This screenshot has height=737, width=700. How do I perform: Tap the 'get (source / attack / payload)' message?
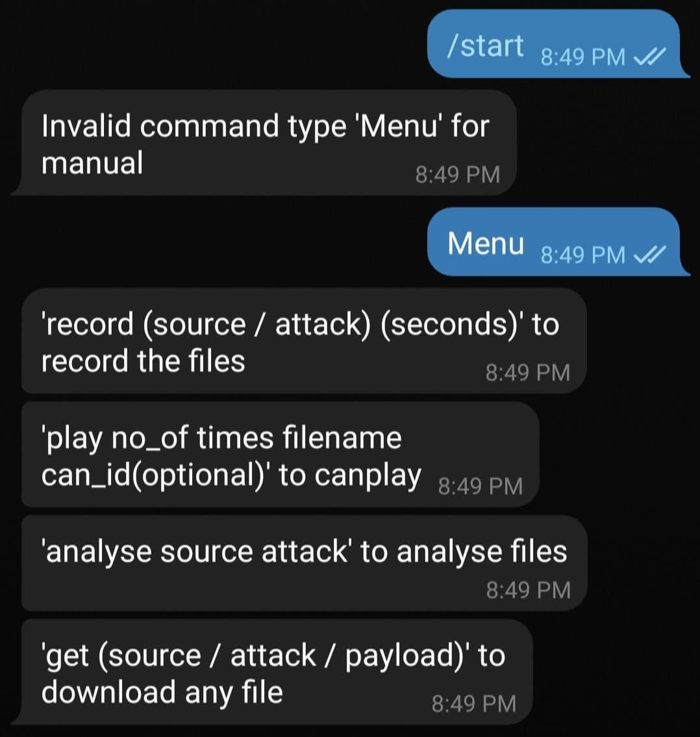(271, 672)
